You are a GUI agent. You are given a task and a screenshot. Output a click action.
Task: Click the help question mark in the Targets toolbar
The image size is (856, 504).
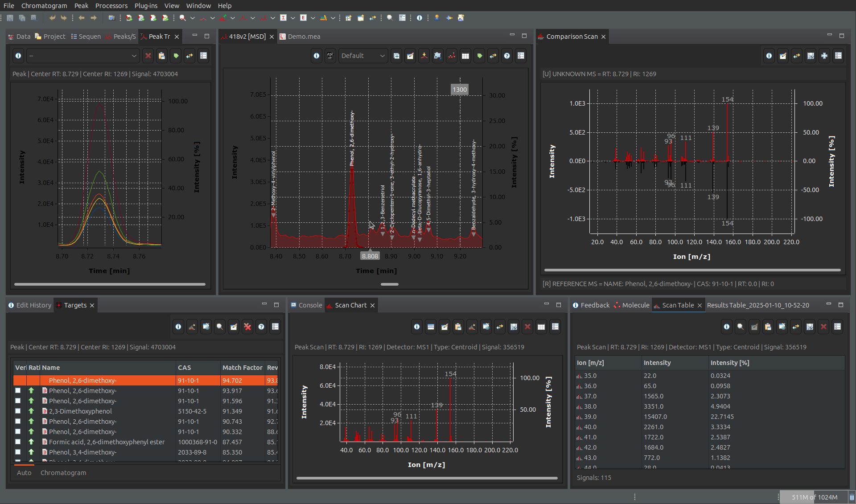point(261,327)
